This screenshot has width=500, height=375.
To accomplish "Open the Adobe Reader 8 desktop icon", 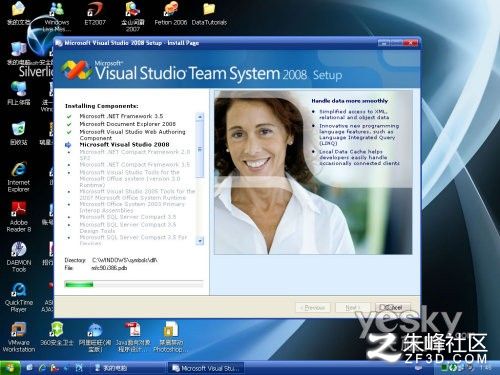I will (x=19, y=217).
